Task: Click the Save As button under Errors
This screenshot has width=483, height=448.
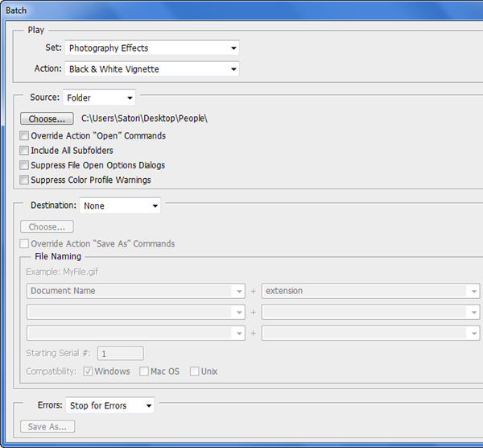Action: coord(47,426)
